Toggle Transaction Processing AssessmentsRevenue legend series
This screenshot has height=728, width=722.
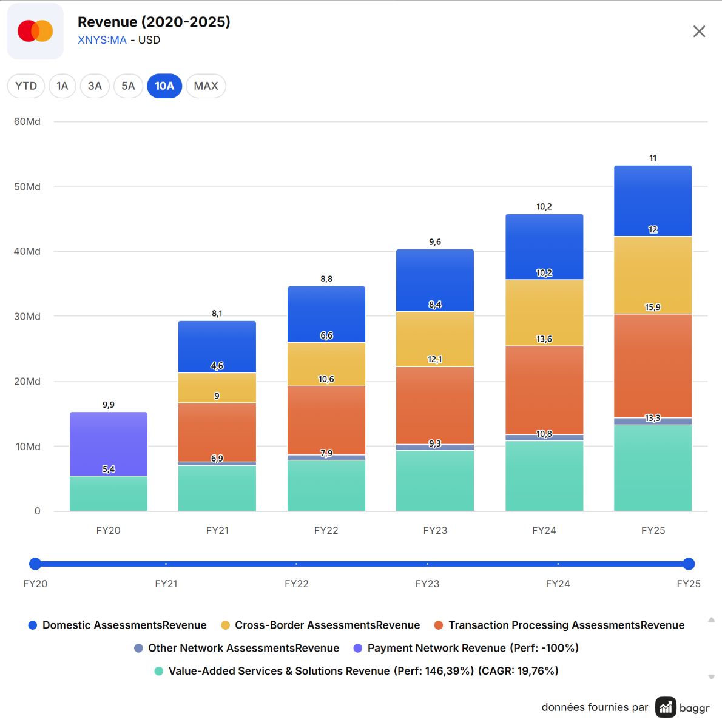click(x=559, y=625)
